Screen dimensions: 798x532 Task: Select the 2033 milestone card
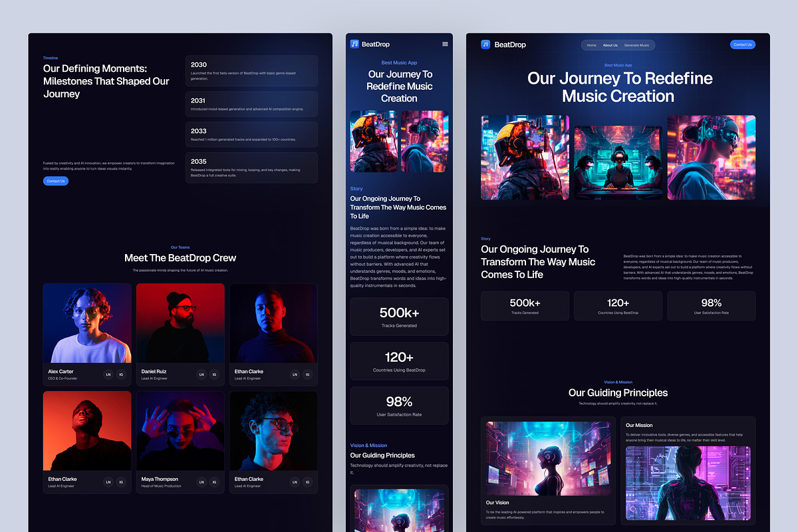point(251,134)
